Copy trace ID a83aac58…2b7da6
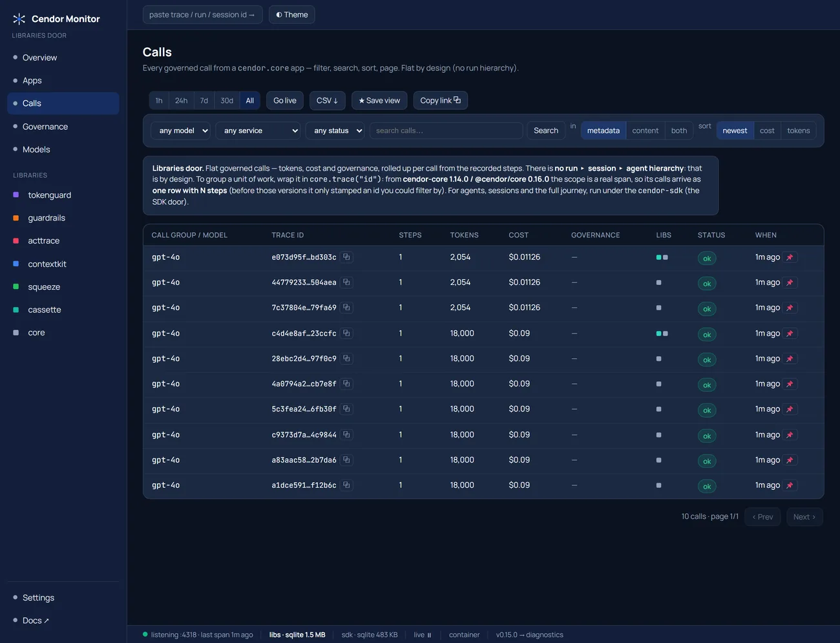This screenshot has height=643, width=840. pyautogui.click(x=346, y=460)
